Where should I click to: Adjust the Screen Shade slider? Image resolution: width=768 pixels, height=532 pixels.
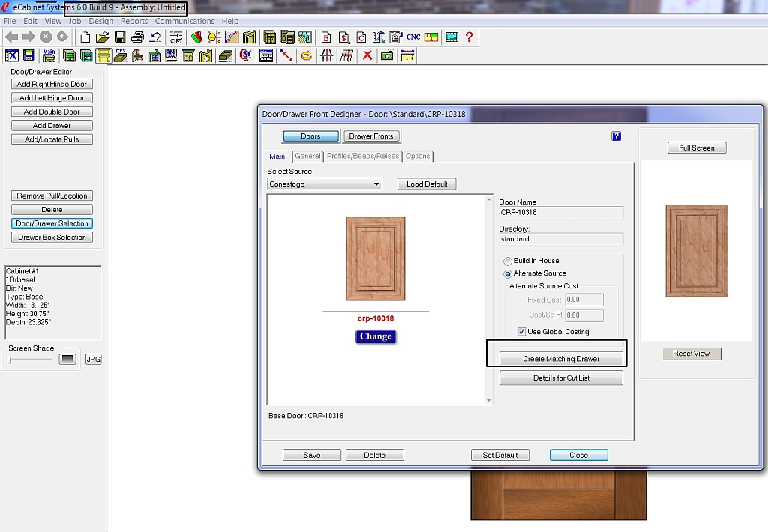click(10, 360)
